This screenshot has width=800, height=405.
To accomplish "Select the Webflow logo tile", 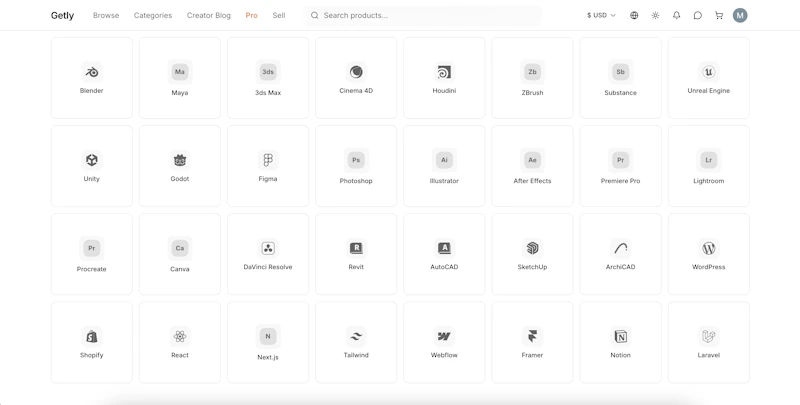I will click(x=444, y=342).
